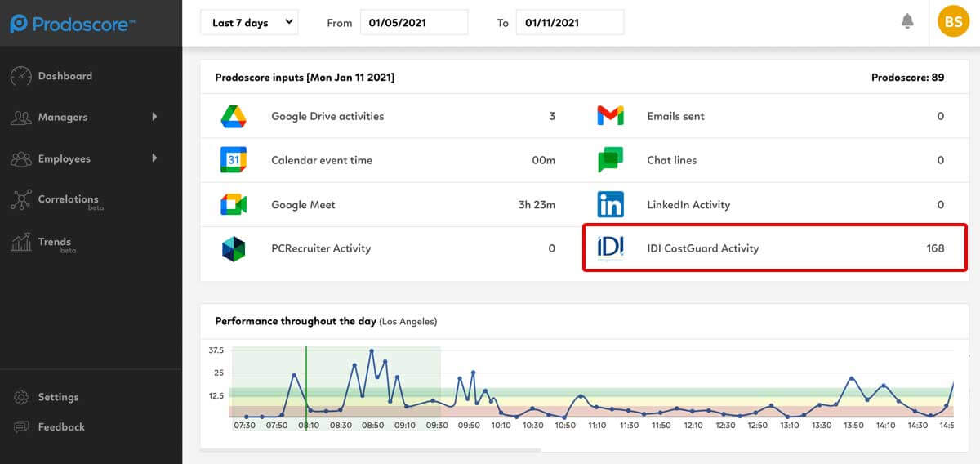The height and width of the screenshot is (464, 980).
Task: Click Prodoscore inputs heading
Action: 305,78
